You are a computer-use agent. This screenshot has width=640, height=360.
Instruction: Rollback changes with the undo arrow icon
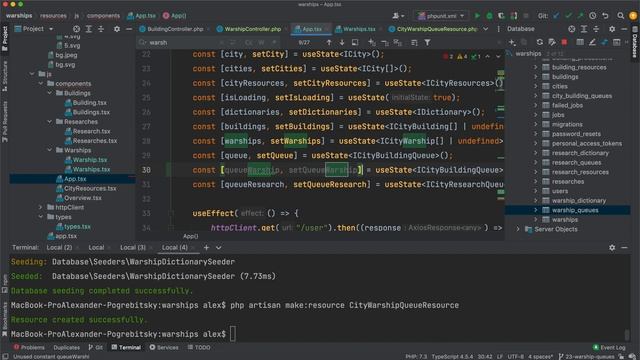click(605, 16)
